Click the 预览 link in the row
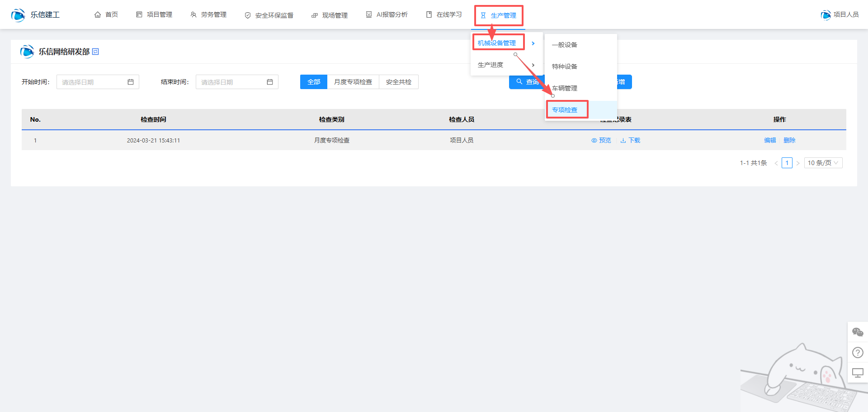This screenshot has height=412, width=868. (601, 140)
